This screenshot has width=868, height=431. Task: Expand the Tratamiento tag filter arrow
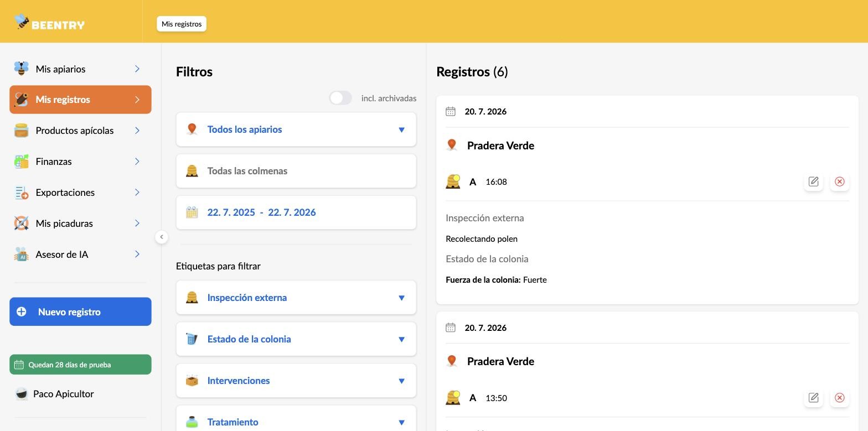401,422
